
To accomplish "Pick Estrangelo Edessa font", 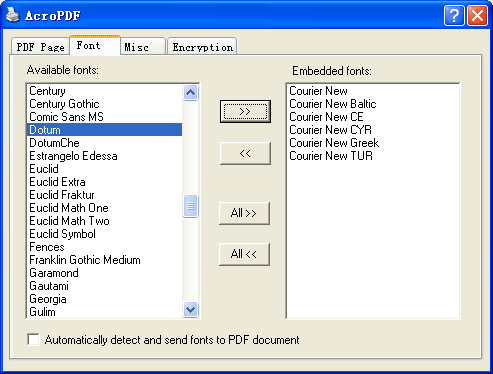I will click(x=104, y=156).
